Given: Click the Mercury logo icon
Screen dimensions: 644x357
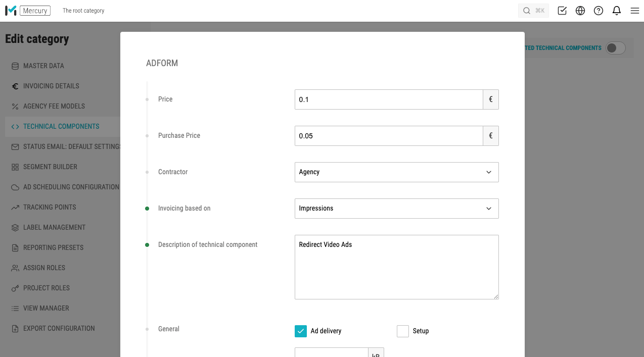Looking at the screenshot, I should coord(11,11).
